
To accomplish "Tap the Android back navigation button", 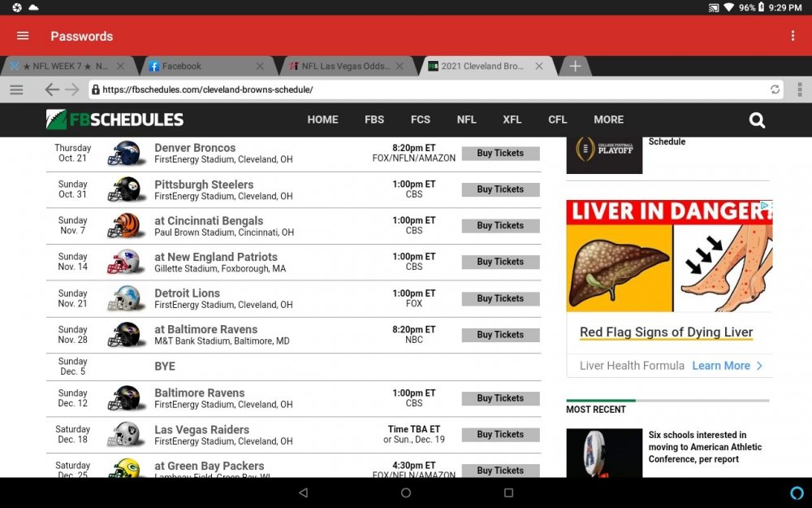I will [304, 493].
